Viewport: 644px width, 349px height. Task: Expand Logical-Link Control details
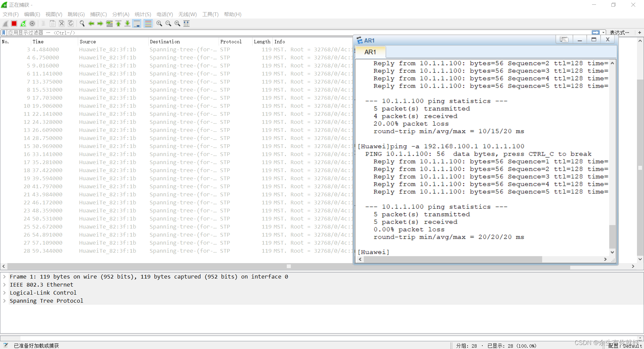coord(4,293)
